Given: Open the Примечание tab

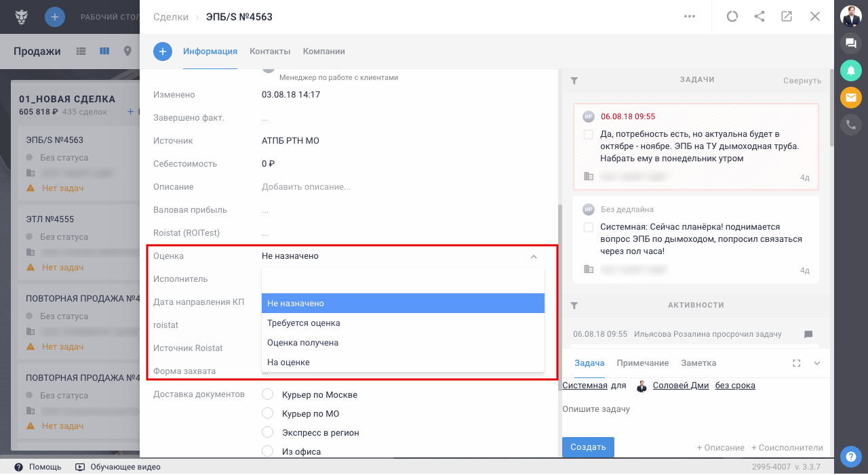Looking at the screenshot, I should point(642,363).
